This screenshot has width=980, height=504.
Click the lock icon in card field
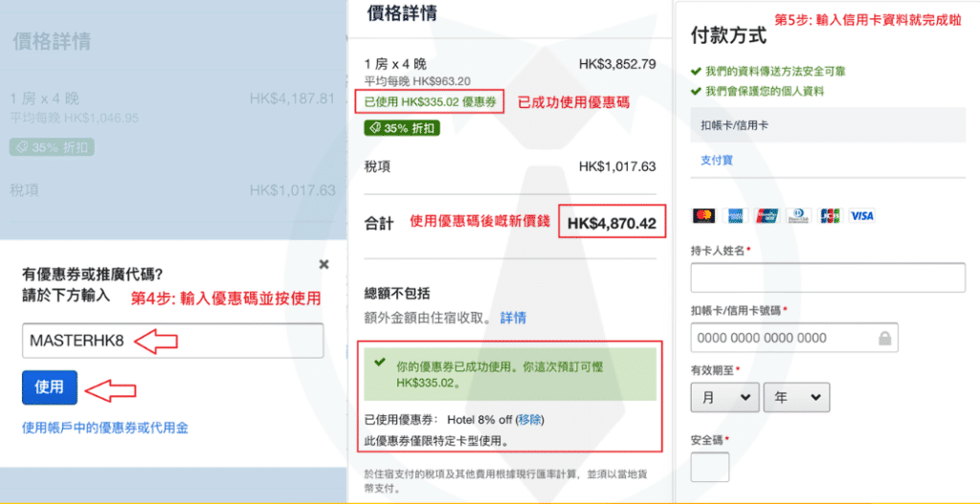click(883, 339)
